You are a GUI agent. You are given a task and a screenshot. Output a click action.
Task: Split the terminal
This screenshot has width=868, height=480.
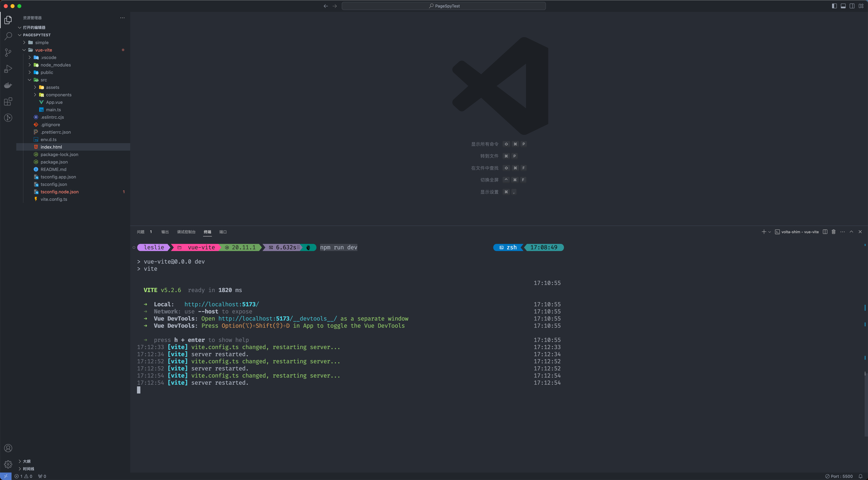(x=825, y=232)
